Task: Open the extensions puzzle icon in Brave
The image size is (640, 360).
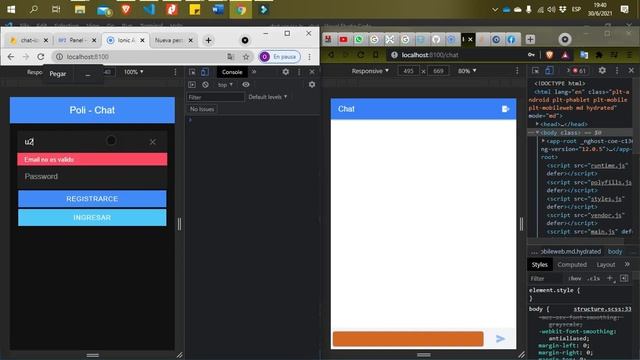Action: coord(599,55)
